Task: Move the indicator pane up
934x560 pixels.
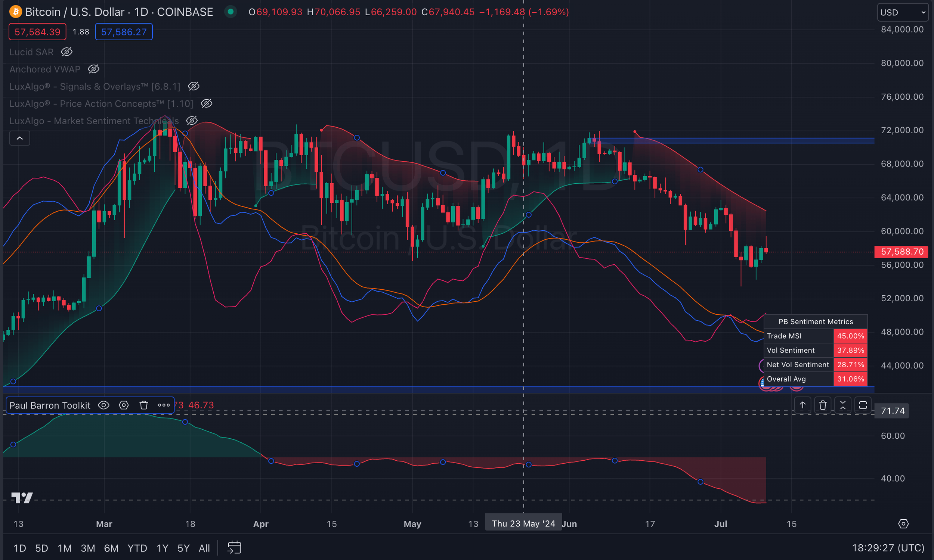Action: 802,405
